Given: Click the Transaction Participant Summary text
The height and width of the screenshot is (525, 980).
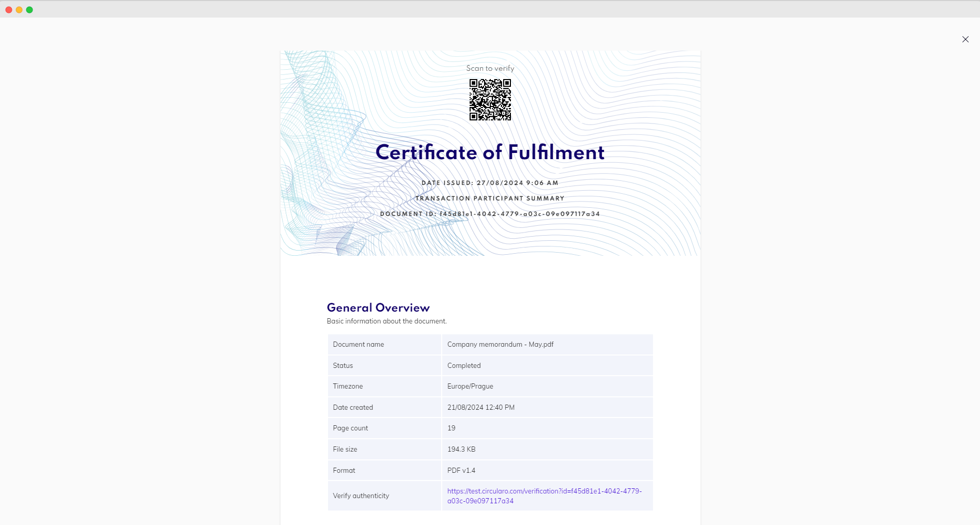Looking at the screenshot, I should (x=490, y=198).
